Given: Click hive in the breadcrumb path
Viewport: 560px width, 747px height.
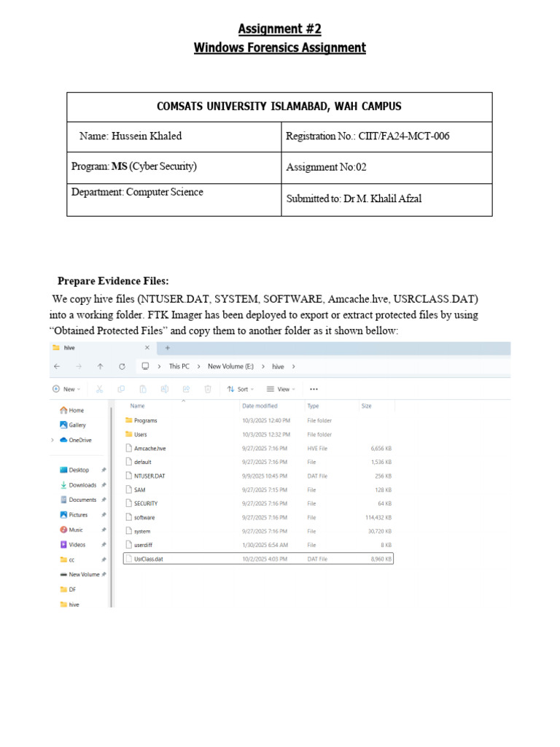Looking at the screenshot, I should click(x=278, y=366).
